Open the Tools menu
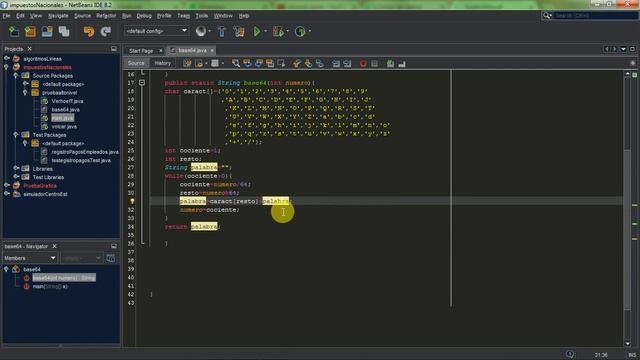640x360 pixels. pos(201,16)
